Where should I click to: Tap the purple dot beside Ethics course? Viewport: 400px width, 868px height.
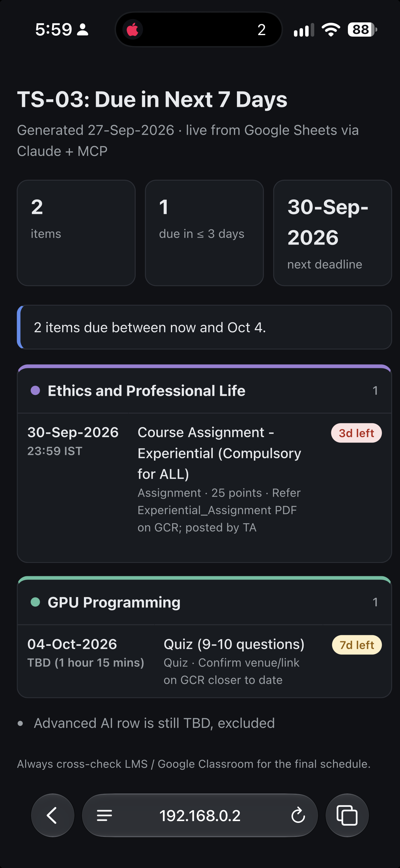point(35,390)
